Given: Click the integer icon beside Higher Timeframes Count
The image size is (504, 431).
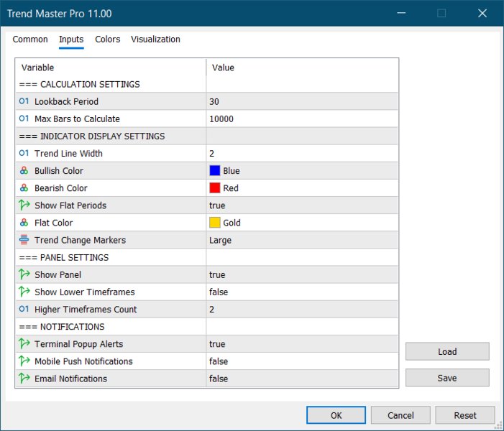Looking at the screenshot, I should pyautogui.click(x=24, y=310).
